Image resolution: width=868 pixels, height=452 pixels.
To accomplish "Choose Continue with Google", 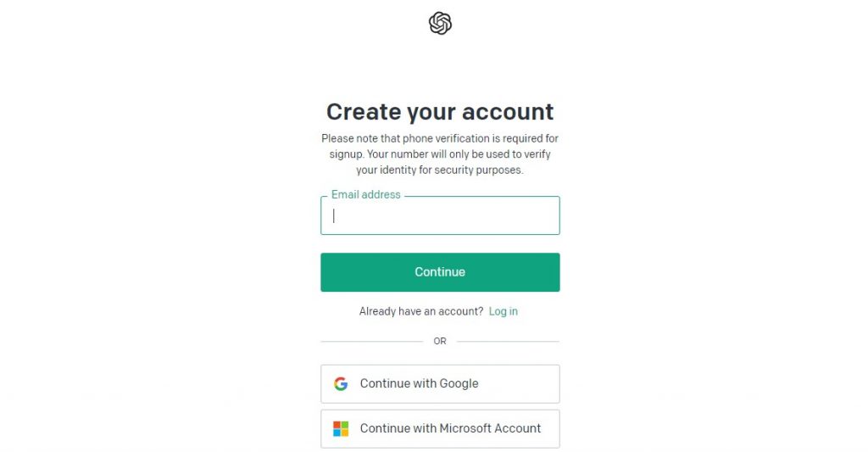I will tap(440, 383).
